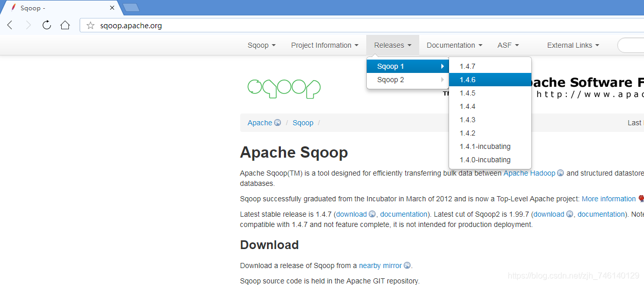Click the Download section heading
The width and height of the screenshot is (644, 285).
270,245
